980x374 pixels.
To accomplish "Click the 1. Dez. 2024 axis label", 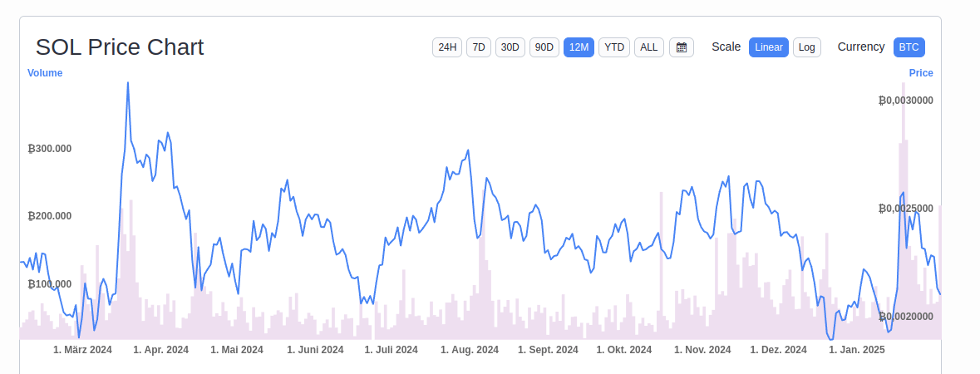I will [778, 350].
